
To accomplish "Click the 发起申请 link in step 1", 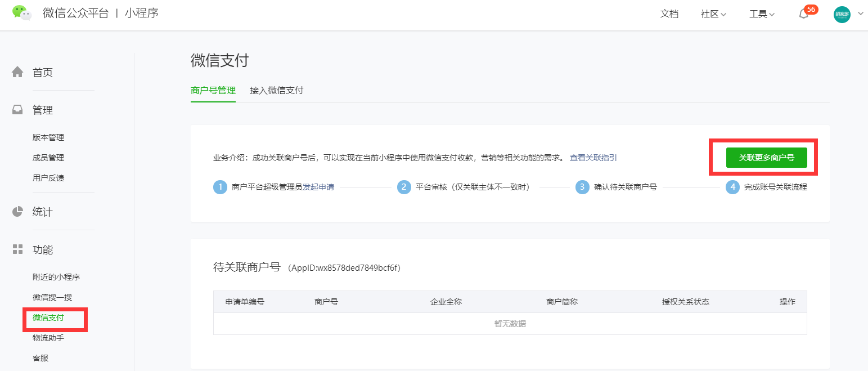I will coord(318,187).
